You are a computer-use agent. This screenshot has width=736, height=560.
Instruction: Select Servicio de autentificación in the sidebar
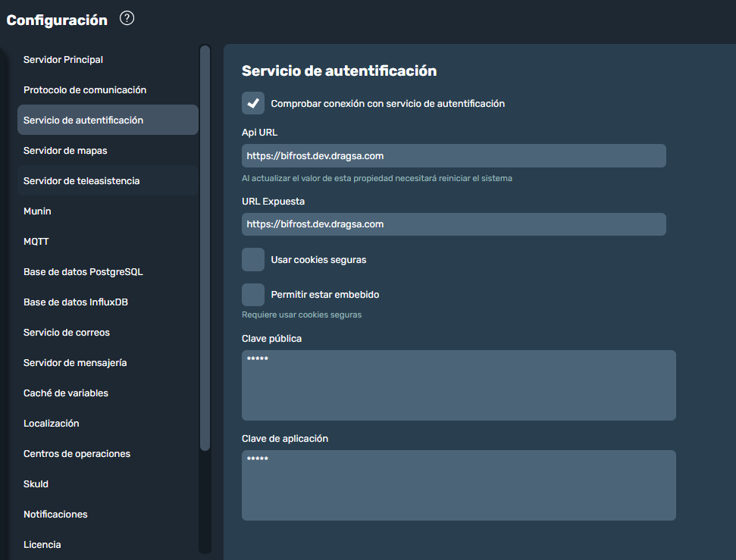(x=108, y=120)
